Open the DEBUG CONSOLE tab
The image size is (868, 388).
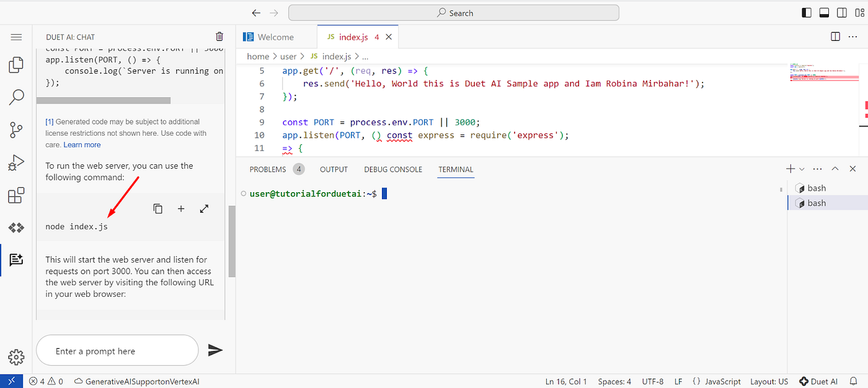(x=393, y=169)
